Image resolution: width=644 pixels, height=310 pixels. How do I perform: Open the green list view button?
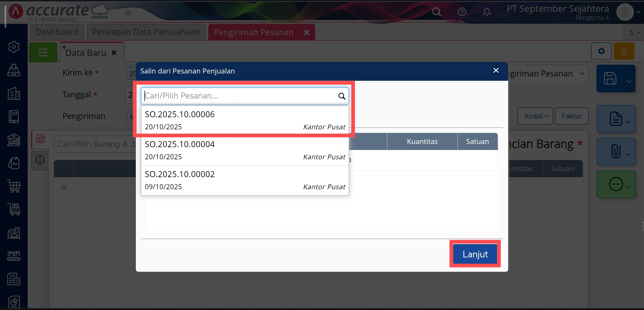(43, 52)
